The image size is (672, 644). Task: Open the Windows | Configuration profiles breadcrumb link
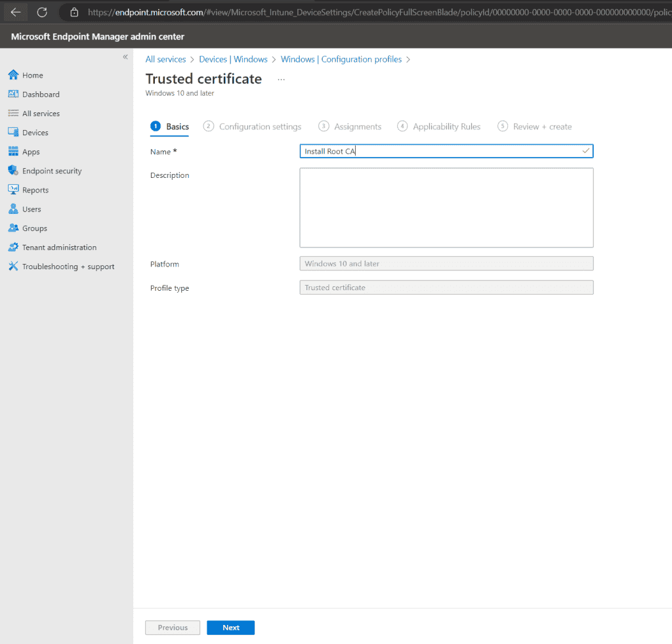[x=341, y=59]
